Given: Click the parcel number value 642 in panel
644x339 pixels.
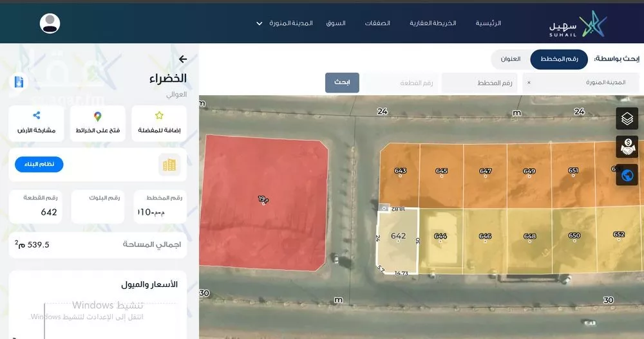Looking at the screenshot, I should 49,212.
